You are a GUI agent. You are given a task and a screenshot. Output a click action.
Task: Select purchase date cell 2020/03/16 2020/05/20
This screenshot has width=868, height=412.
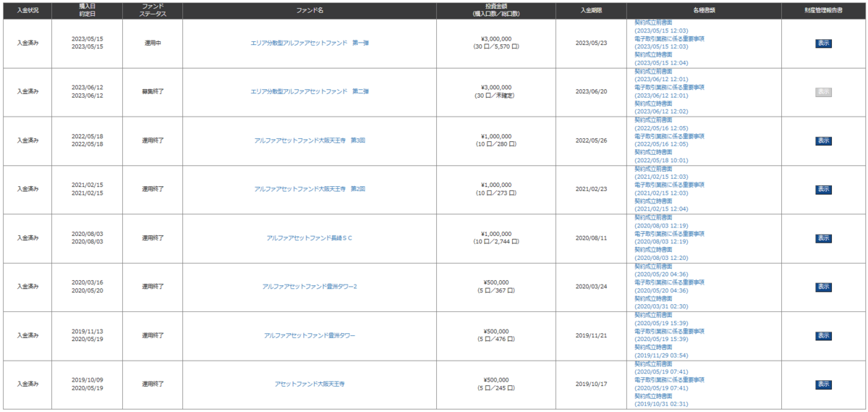[88, 287]
